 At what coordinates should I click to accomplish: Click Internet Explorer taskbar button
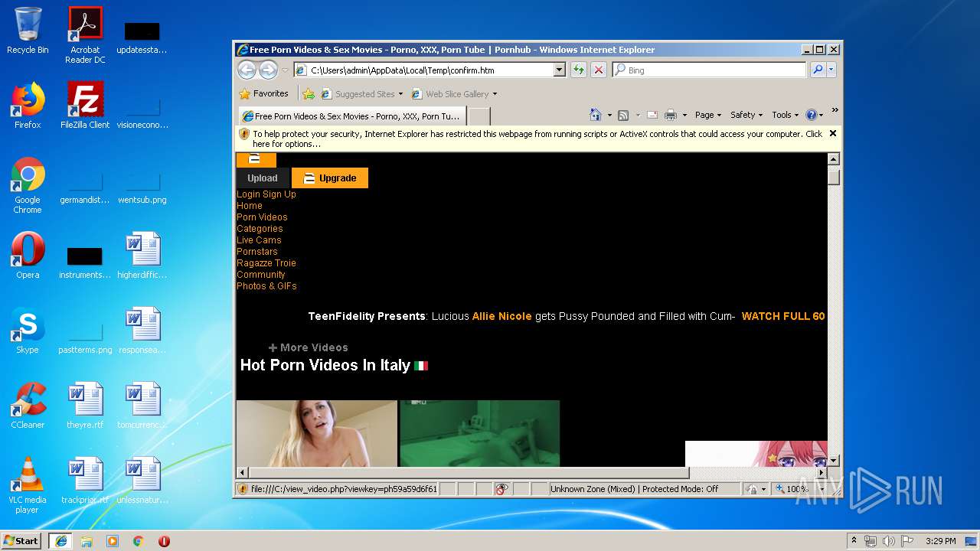[60, 540]
